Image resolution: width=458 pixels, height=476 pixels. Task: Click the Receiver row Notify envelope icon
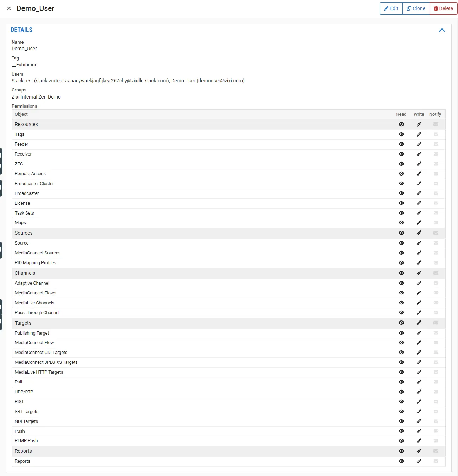click(x=436, y=154)
